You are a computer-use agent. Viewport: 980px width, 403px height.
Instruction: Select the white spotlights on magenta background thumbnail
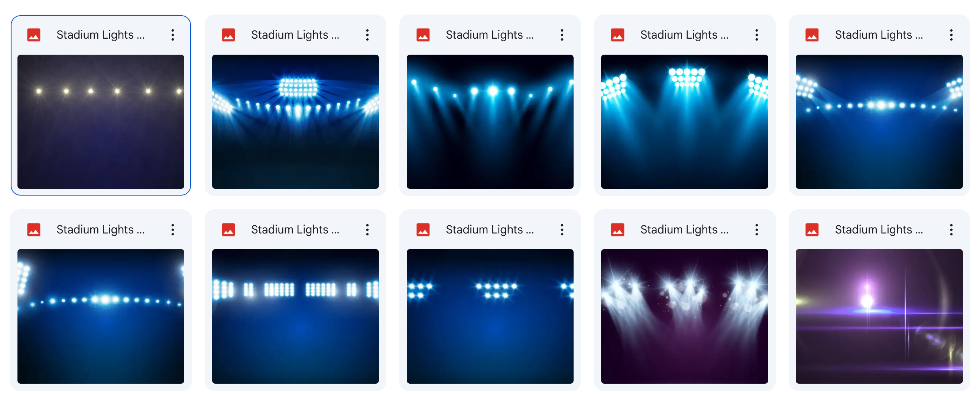684,316
